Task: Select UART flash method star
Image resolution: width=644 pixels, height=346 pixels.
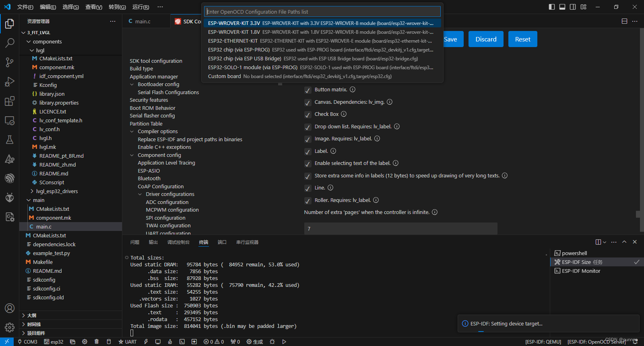Action: tap(127, 342)
